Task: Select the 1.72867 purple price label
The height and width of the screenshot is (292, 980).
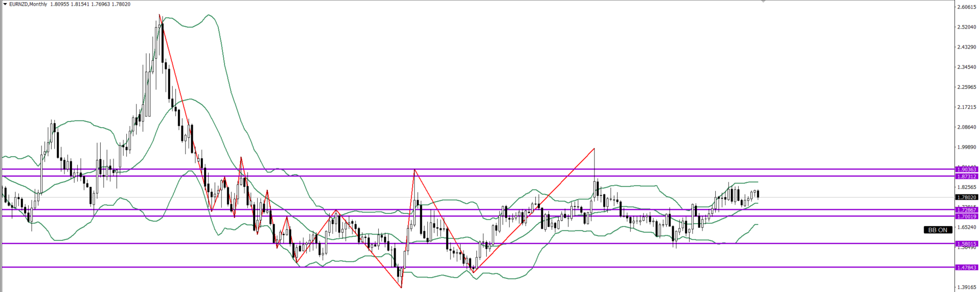Action: (966, 210)
